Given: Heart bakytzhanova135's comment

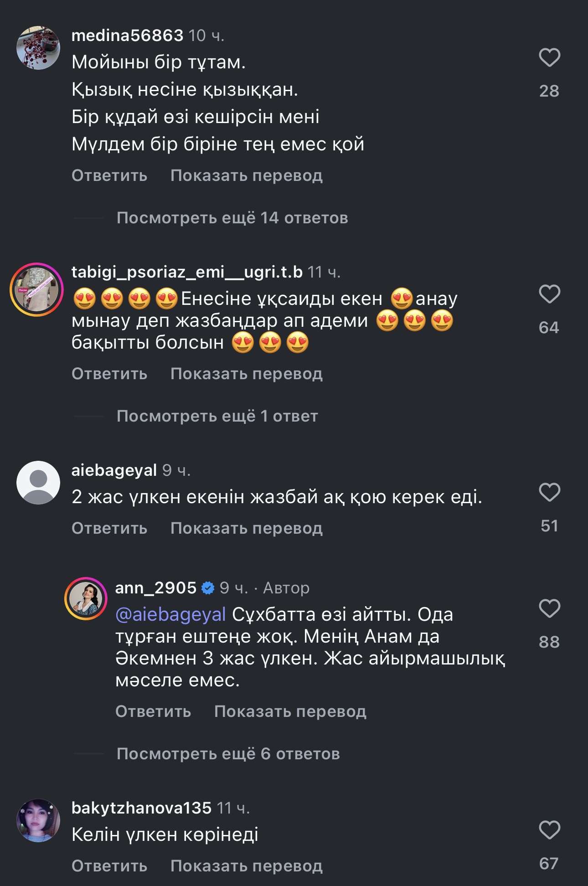Looking at the screenshot, I should tap(549, 830).
